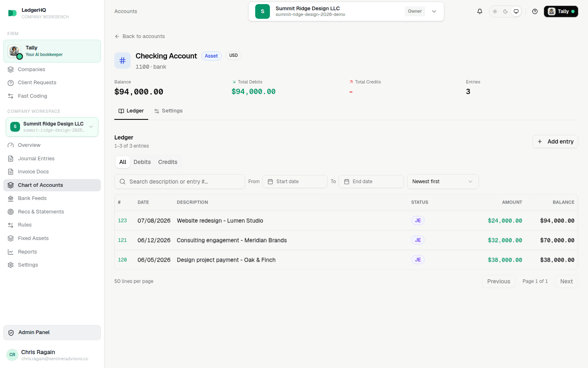Open the End date picker
This screenshot has width=588, height=368.
371,182
